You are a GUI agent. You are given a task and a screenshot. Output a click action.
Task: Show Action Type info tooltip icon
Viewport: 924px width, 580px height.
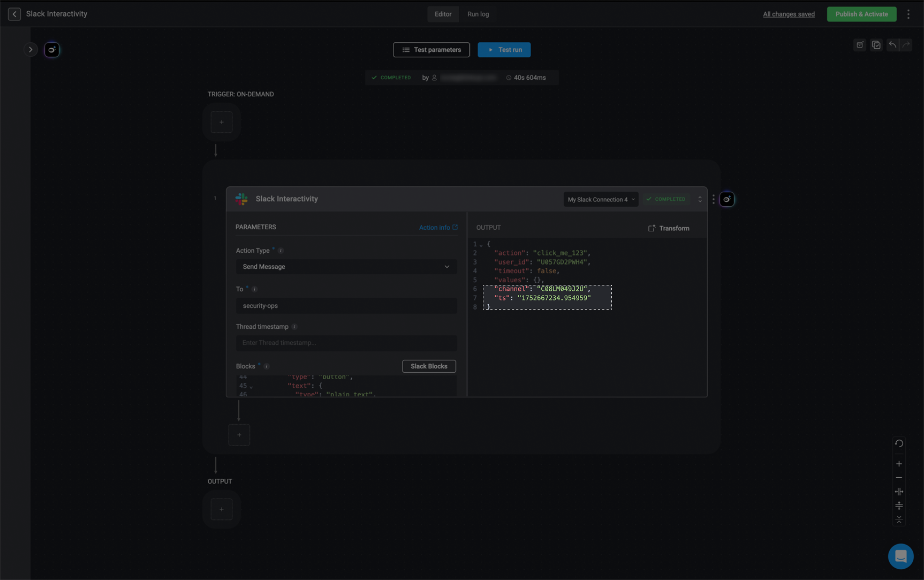281,251
